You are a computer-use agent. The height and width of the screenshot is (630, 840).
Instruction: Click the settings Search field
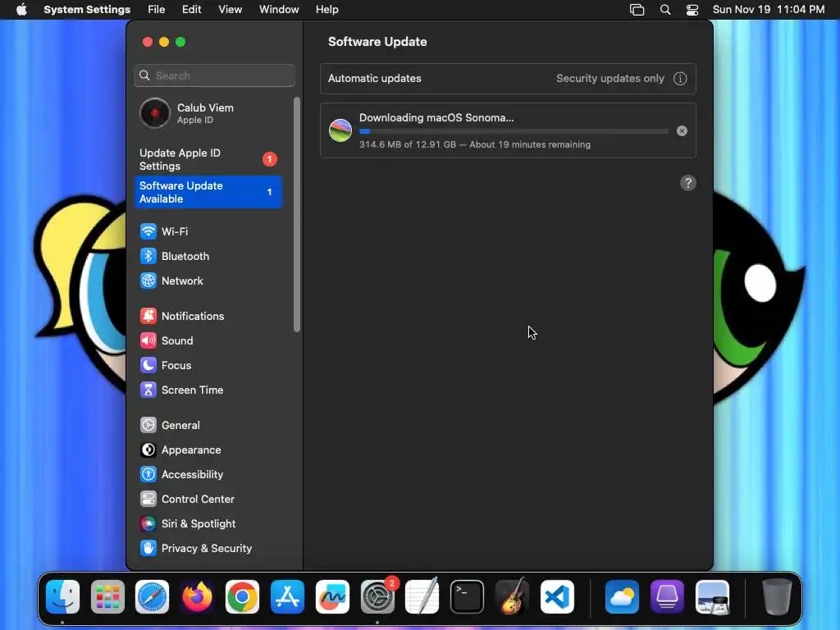(x=214, y=75)
